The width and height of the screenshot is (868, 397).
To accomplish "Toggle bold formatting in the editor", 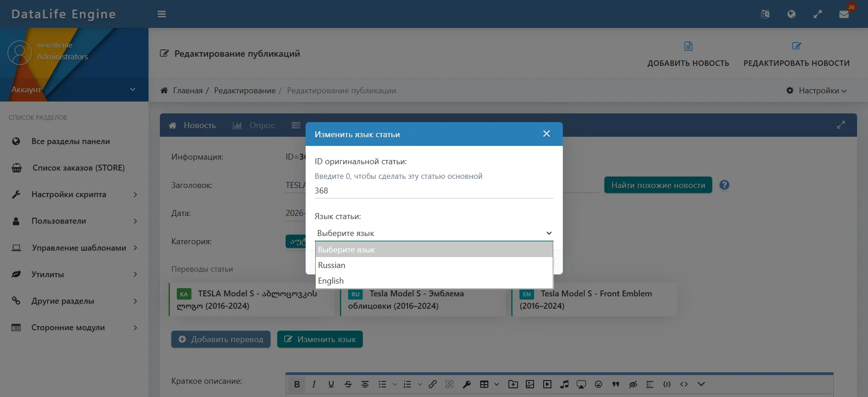I will pyautogui.click(x=297, y=384).
